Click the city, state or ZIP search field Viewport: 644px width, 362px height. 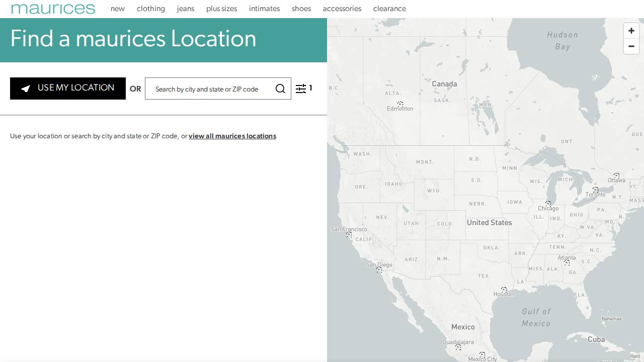tap(211, 88)
